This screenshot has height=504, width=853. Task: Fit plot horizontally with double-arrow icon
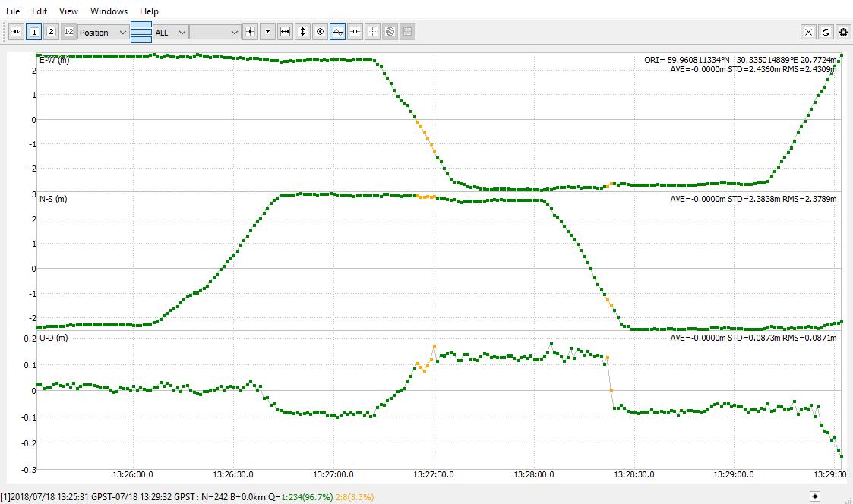point(285,32)
